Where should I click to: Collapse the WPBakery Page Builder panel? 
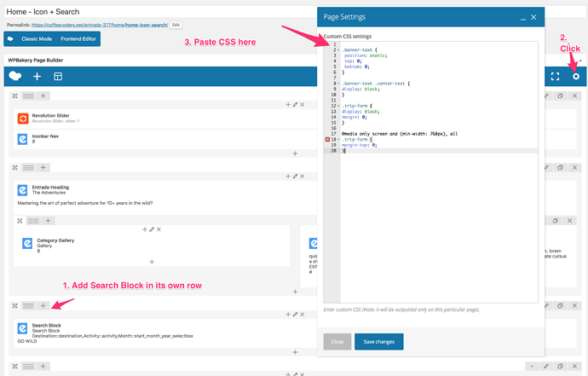(581, 60)
